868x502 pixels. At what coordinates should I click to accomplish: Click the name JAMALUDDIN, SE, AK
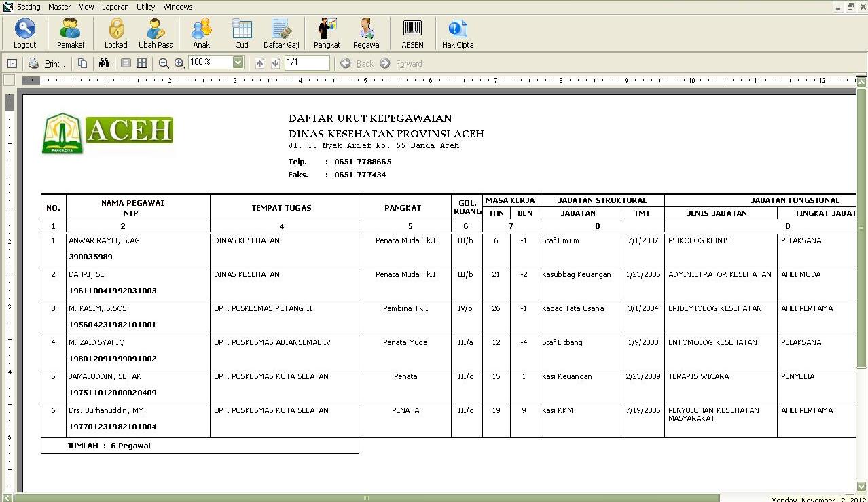(x=103, y=376)
